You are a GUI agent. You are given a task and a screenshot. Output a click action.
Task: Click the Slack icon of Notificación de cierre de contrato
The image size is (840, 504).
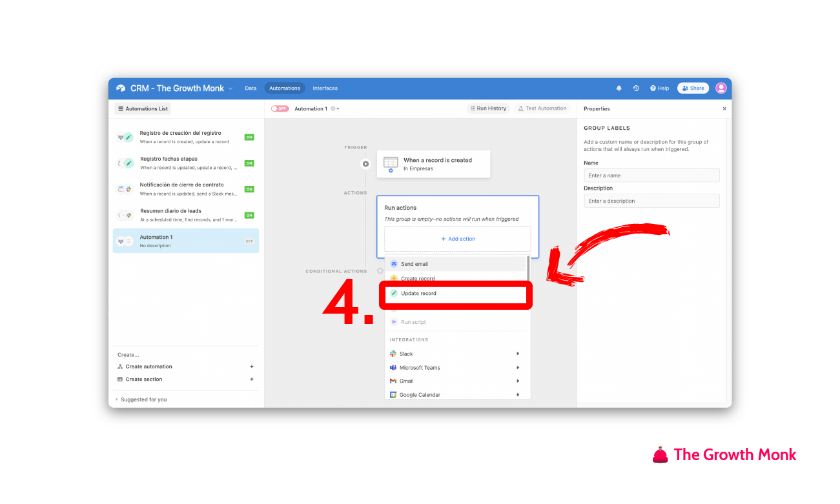click(128, 189)
